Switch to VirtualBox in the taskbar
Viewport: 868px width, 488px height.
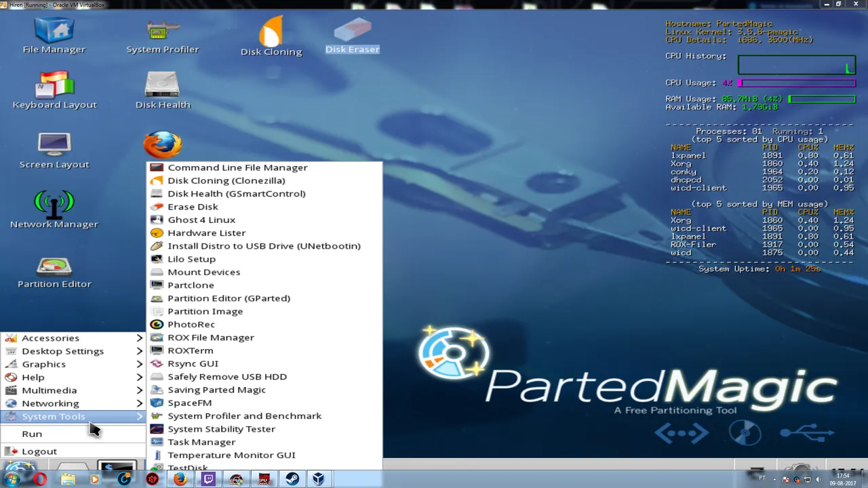pyautogui.click(x=319, y=479)
